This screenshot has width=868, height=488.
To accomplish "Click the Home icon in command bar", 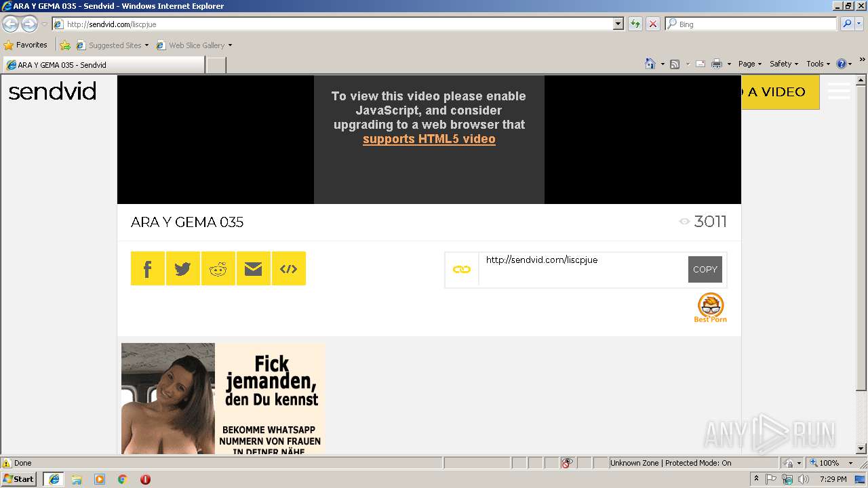I will [x=650, y=64].
